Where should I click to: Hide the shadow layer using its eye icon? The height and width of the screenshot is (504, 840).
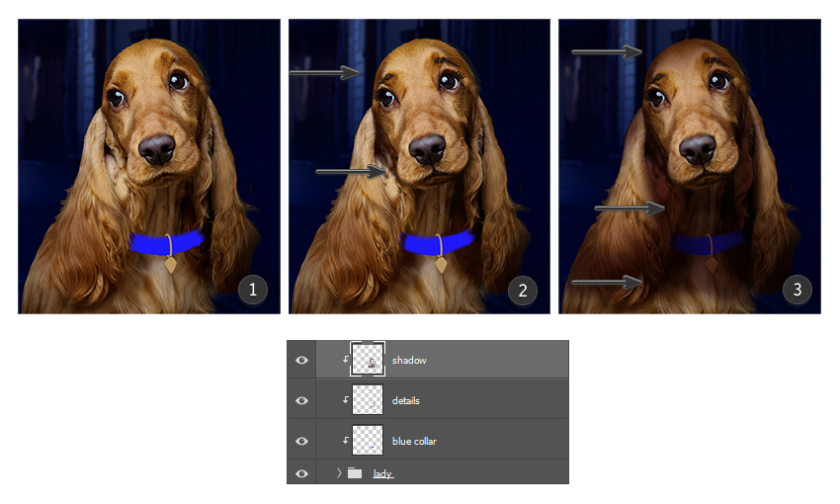pyautogui.click(x=301, y=360)
